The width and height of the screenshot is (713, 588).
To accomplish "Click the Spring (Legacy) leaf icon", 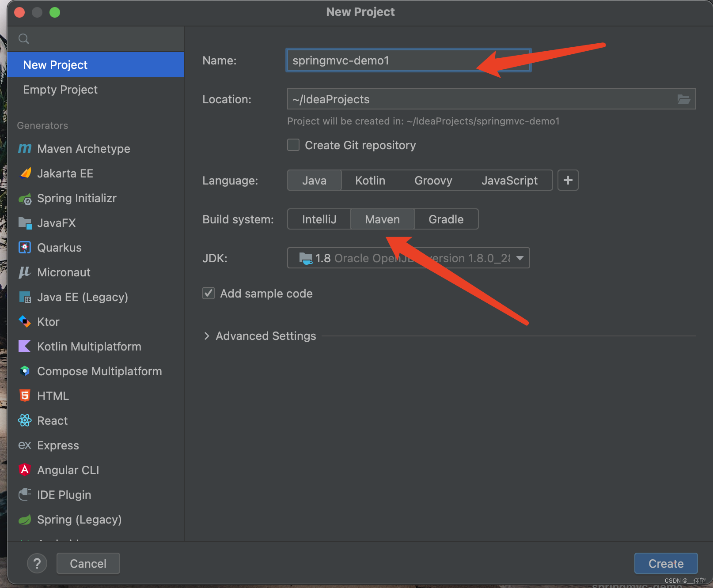I will click(x=25, y=520).
